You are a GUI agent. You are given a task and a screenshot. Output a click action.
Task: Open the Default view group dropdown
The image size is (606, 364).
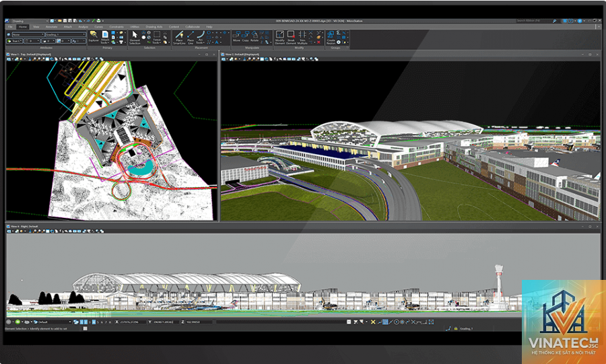coord(54,322)
